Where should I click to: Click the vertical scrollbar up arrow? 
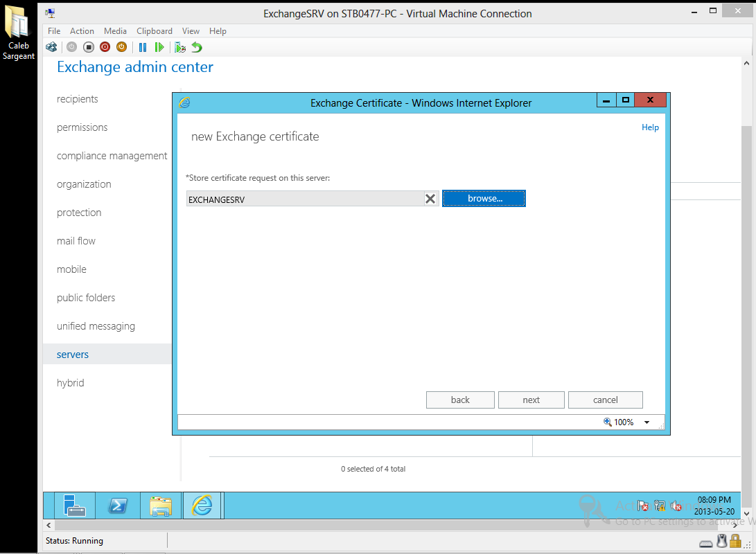click(x=746, y=63)
